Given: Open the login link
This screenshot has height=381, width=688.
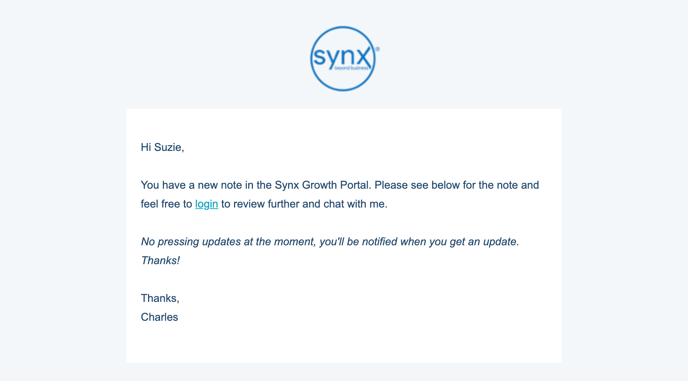Looking at the screenshot, I should click(207, 204).
